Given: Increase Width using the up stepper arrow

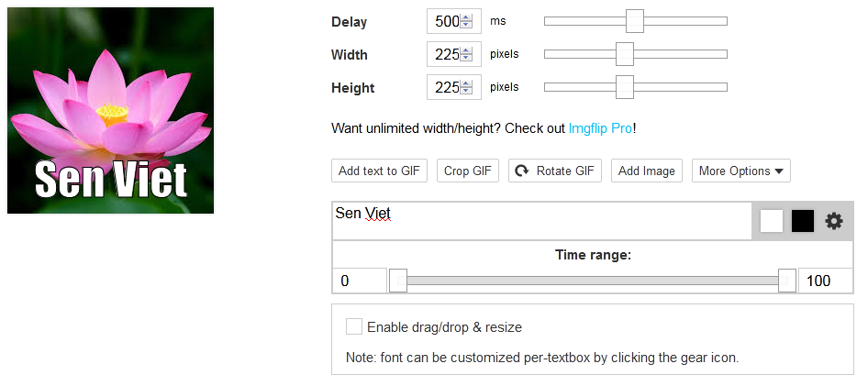Looking at the screenshot, I should point(466,51).
